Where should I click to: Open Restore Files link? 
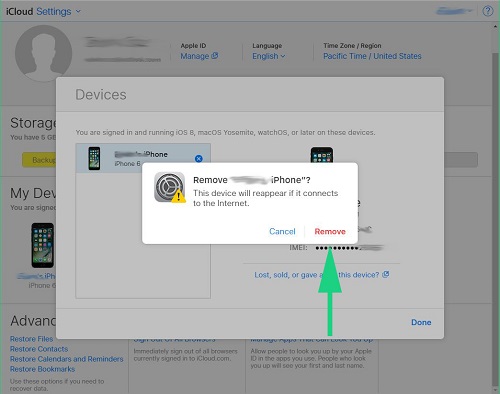31,339
